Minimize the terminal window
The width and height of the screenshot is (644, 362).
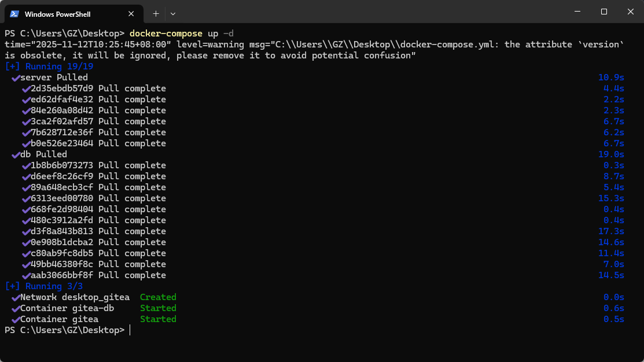point(577,12)
